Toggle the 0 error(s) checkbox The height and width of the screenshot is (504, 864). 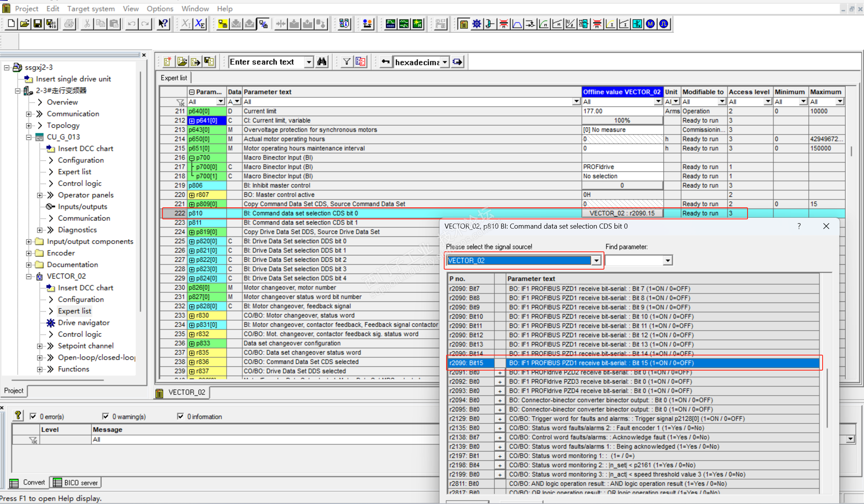33,416
